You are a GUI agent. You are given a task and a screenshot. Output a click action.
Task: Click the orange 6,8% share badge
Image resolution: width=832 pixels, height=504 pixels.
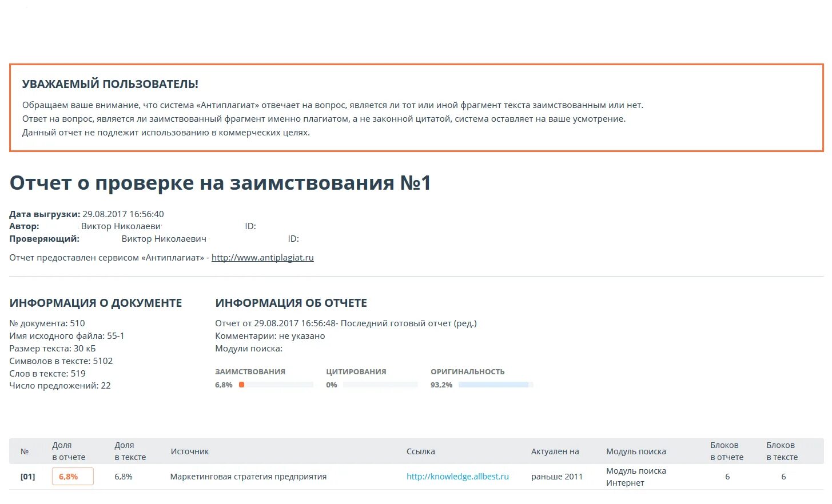click(x=73, y=477)
